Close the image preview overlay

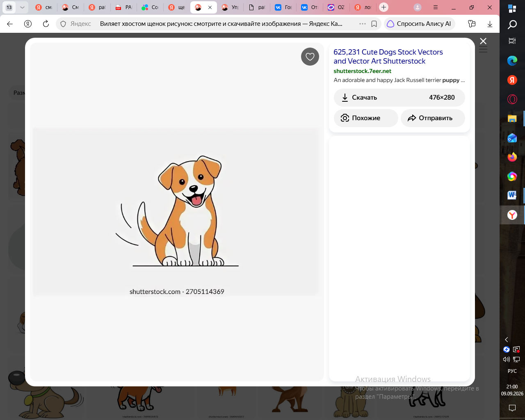point(483,41)
